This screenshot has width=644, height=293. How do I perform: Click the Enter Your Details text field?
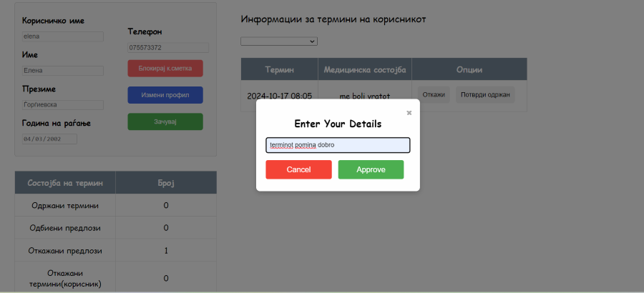click(x=338, y=145)
